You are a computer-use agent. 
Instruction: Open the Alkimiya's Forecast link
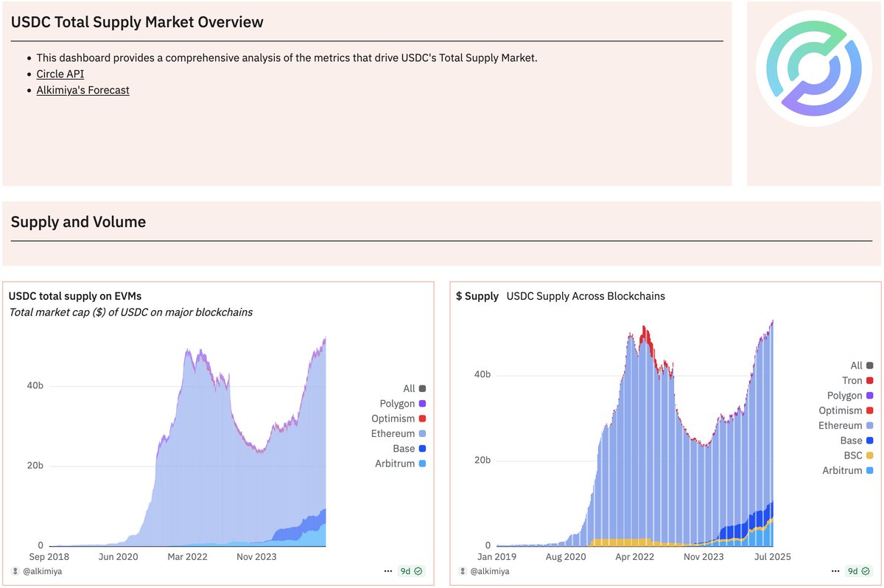coord(83,90)
